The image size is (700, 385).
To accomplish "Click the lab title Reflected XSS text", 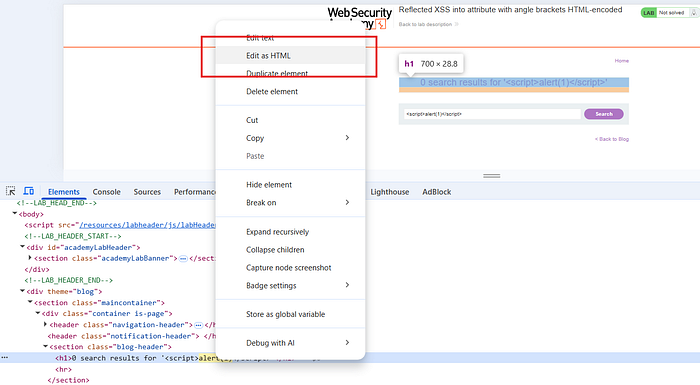I will point(510,10).
